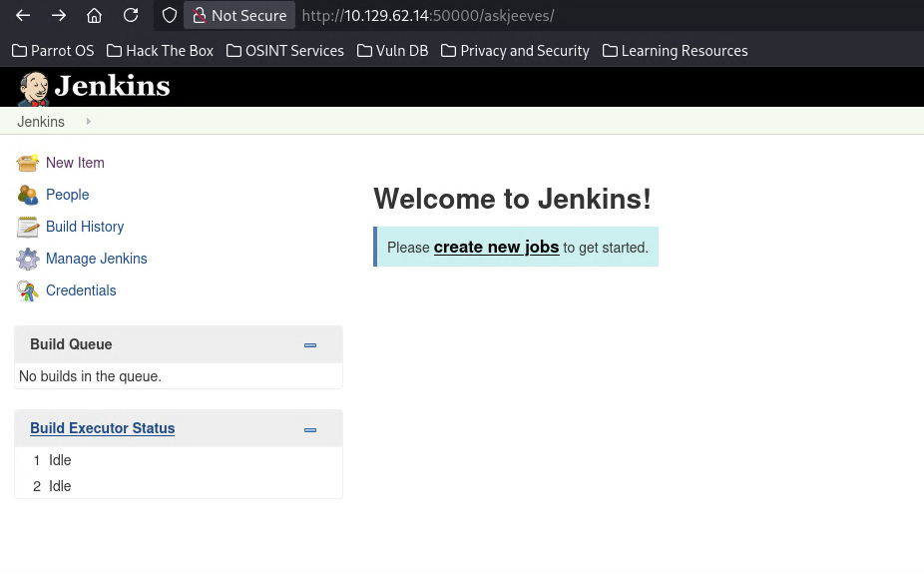Open the browser home page icon
Image resolution: width=924 pixels, height=576 pixels.
pyautogui.click(x=94, y=15)
